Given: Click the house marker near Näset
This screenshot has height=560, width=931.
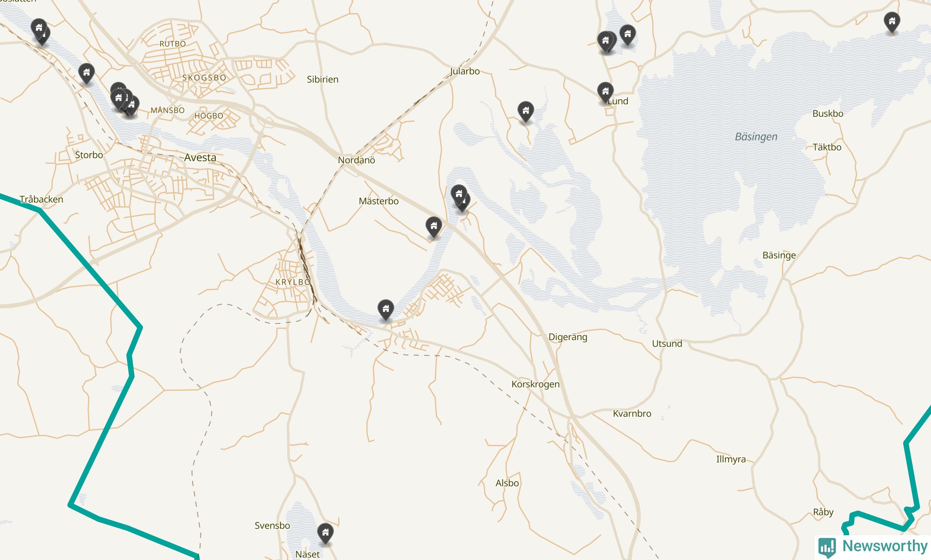Looking at the screenshot, I should click(x=325, y=533).
